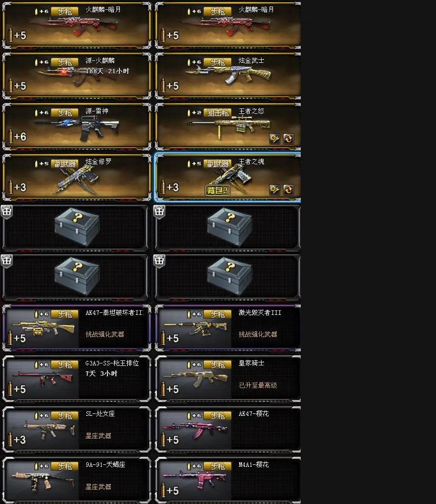Select the 源-雷神 rifle card
436x504 pixels.
77,127
